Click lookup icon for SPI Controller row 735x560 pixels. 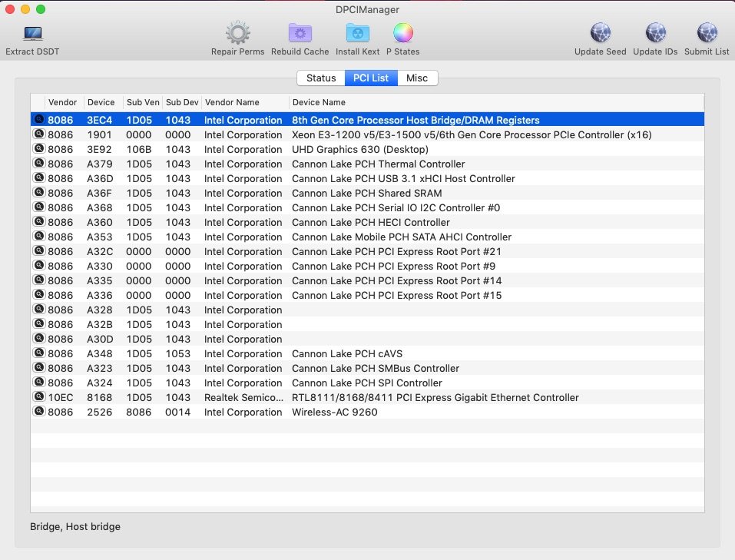39,382
